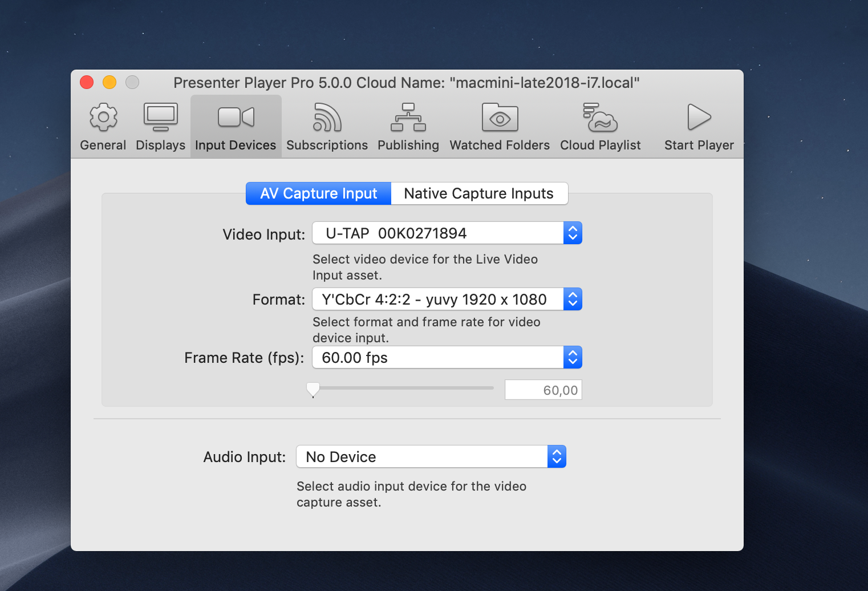Select the Input Devices camera icon

236,117
